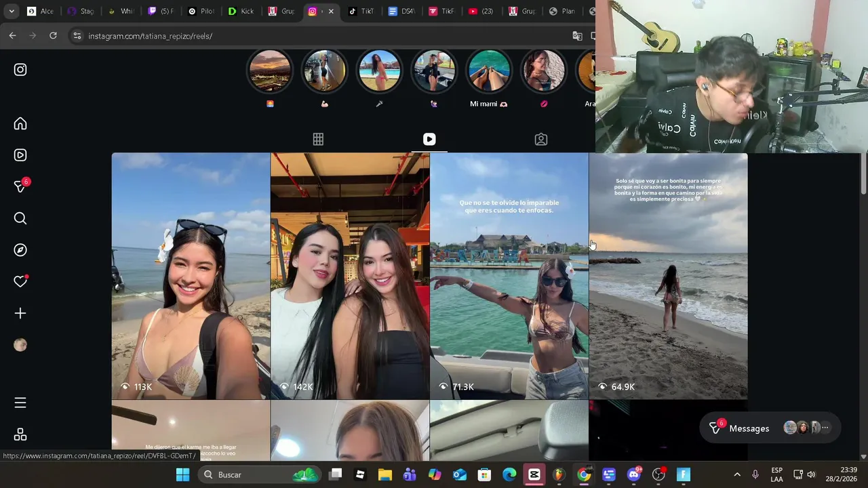Open the volume speaker tray icon

[x=812, y=474]
